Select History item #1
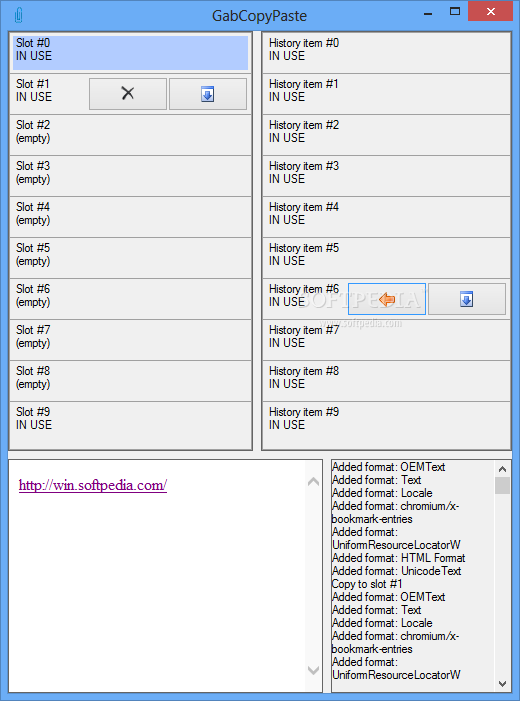 click(x=386, y=94)
